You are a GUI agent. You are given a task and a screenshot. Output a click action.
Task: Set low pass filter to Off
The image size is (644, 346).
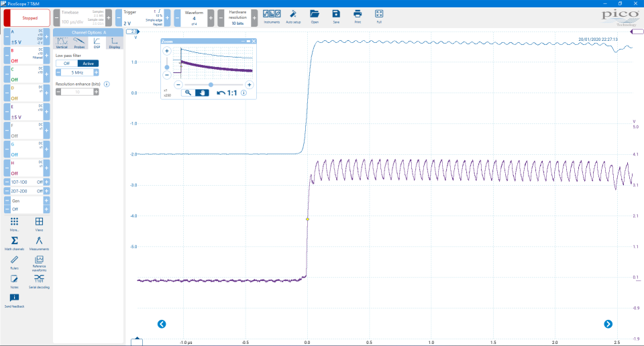click(x=66, y=63)
